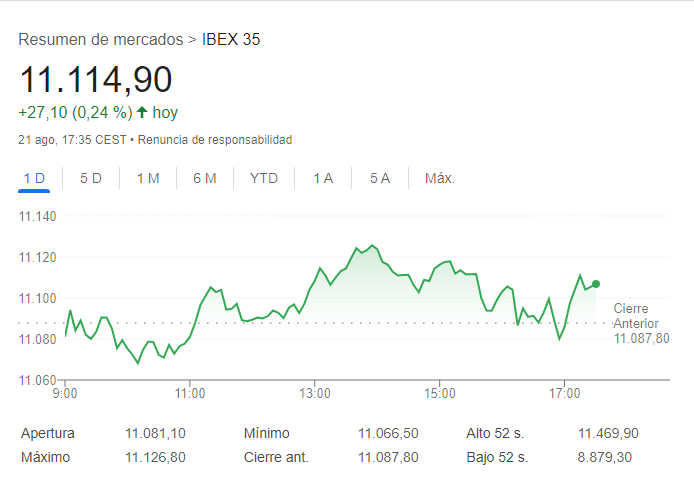Click the IBEX 35 breadcrumb title
This screenshot has height=480, width=694.
(x=231, y=40)
